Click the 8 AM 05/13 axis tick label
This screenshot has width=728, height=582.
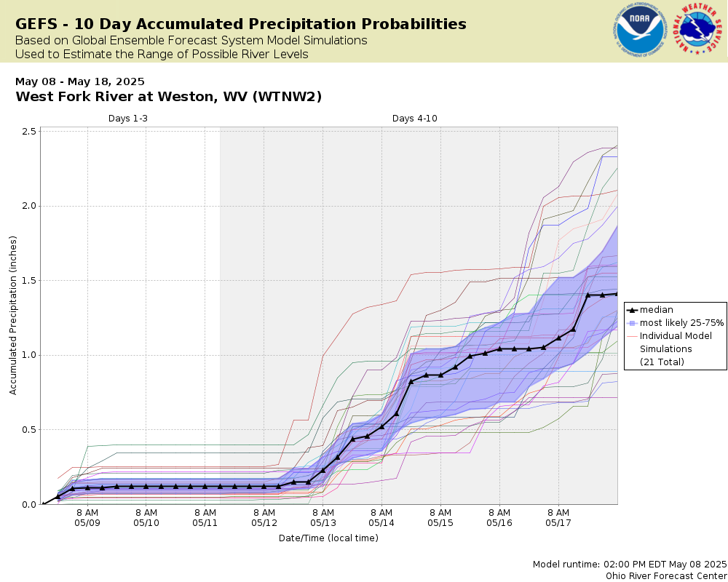tap(323, 517)
